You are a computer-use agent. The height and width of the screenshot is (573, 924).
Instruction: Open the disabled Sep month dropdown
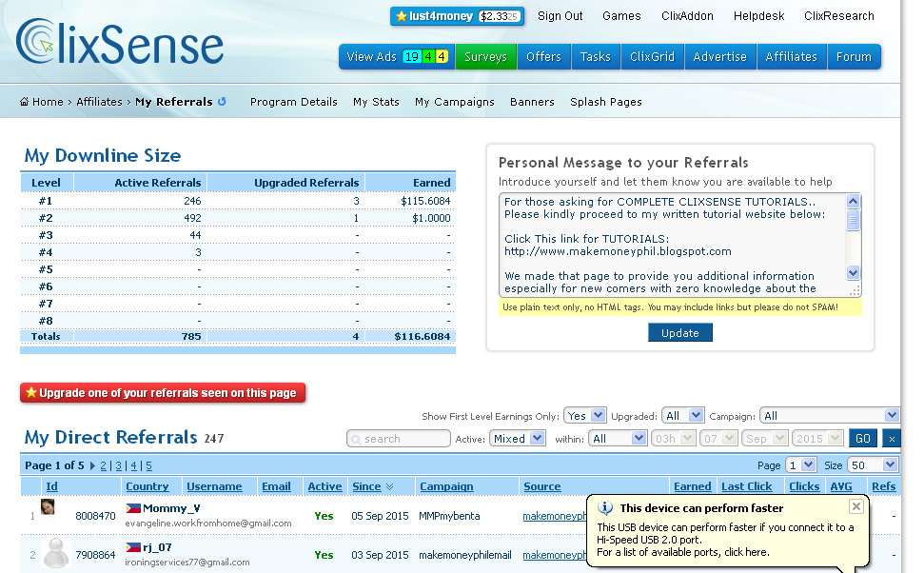pos(764,439)
